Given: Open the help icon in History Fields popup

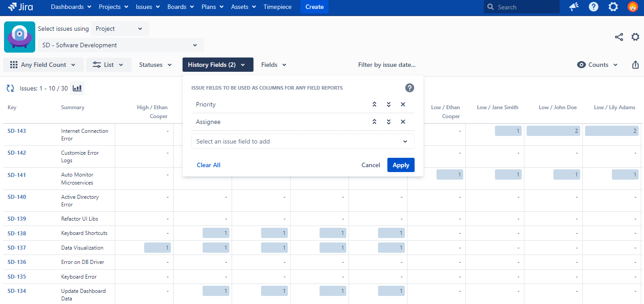Looking at the screenshot, I should (x=409, y=88).
